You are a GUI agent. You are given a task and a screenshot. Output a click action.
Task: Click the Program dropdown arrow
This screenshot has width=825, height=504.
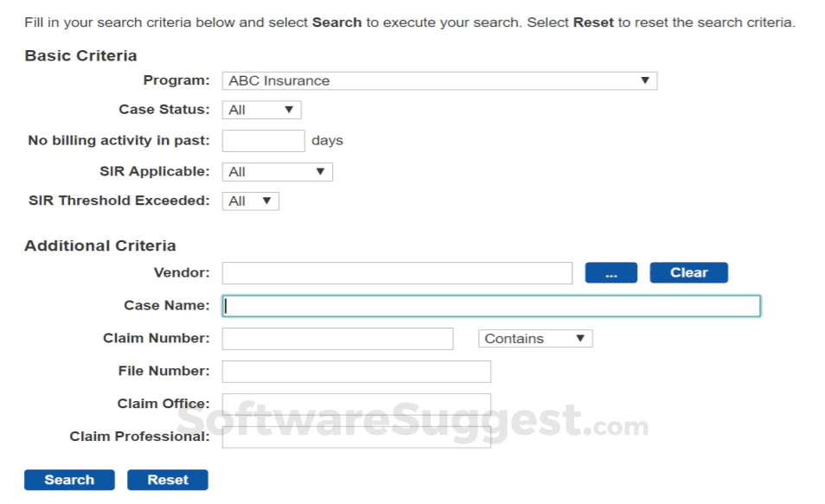click(644, 81)
